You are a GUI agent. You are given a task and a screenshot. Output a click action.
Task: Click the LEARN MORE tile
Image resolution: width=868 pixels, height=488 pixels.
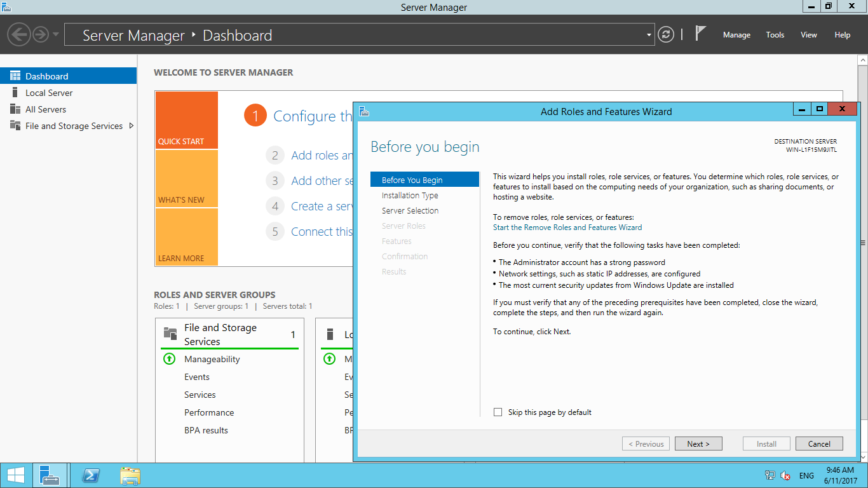186,237
